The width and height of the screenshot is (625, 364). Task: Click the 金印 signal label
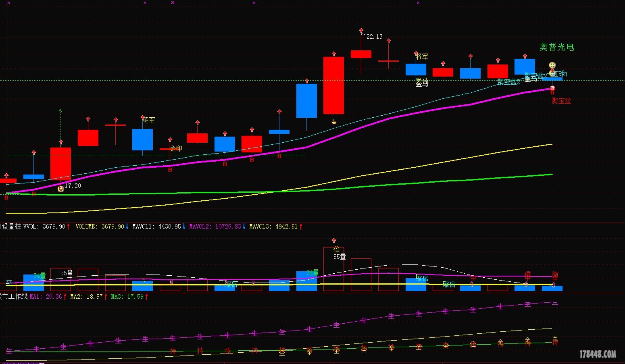coord(176,148)
